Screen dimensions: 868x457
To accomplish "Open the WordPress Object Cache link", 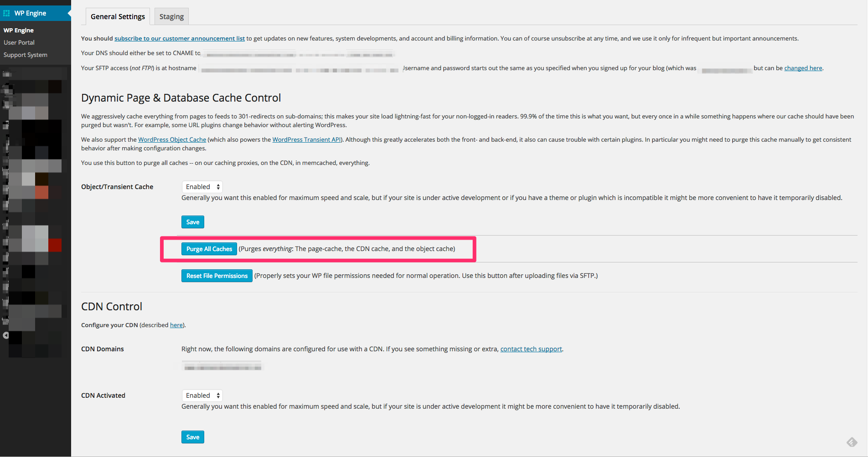I will coord(172,140).
